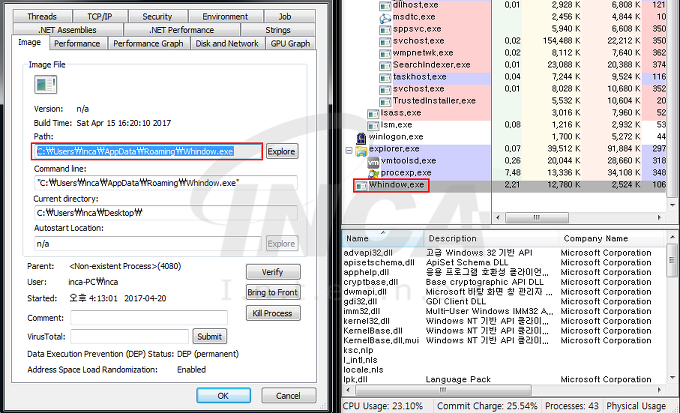Click the Autostart Location field
This screenshot has height=413, width=680.
click(148, 244)
